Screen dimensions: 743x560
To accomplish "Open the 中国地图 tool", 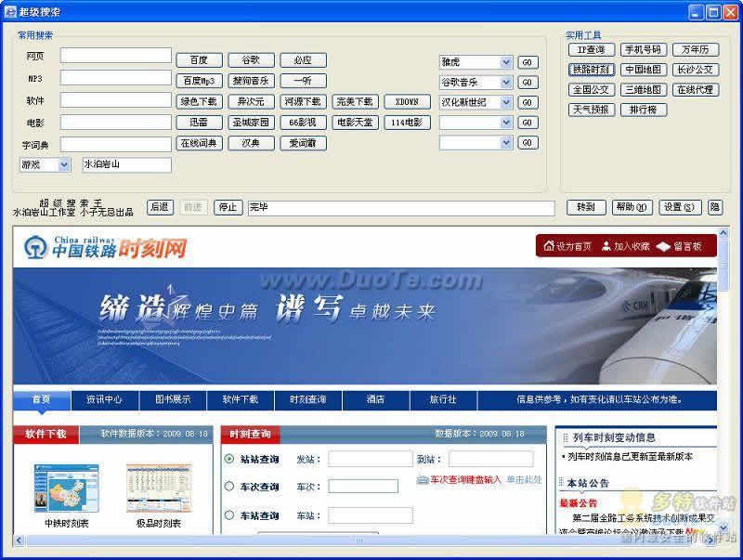I will pos(644,70).
